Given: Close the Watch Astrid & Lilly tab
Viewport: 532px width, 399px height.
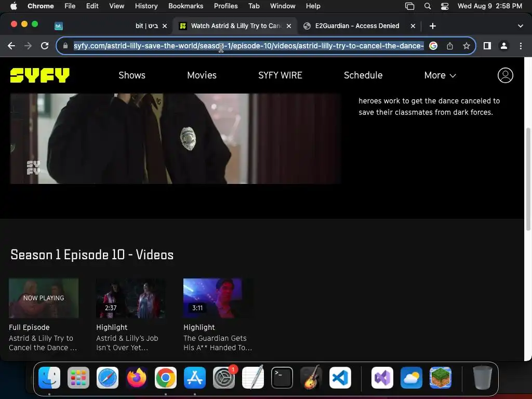Looking at the screenshot, I should pyautogui.click(x=289, y=26).
